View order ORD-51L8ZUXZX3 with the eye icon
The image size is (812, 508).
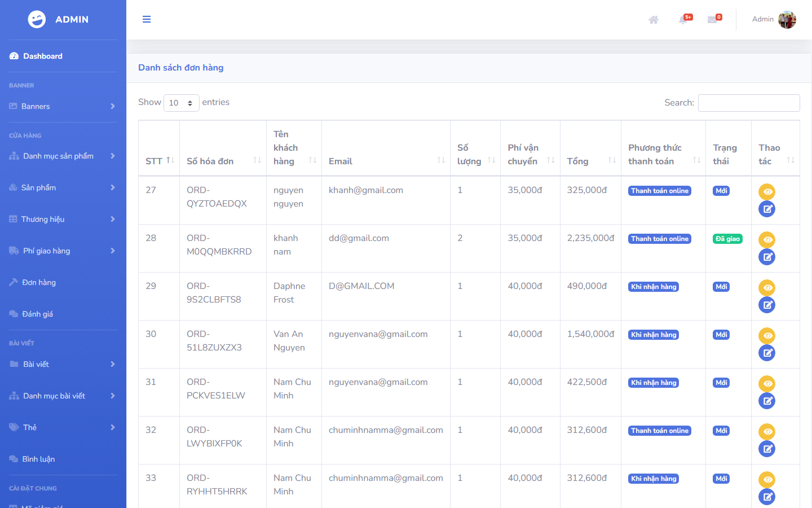pyautogui.click(x=767, y=336)
